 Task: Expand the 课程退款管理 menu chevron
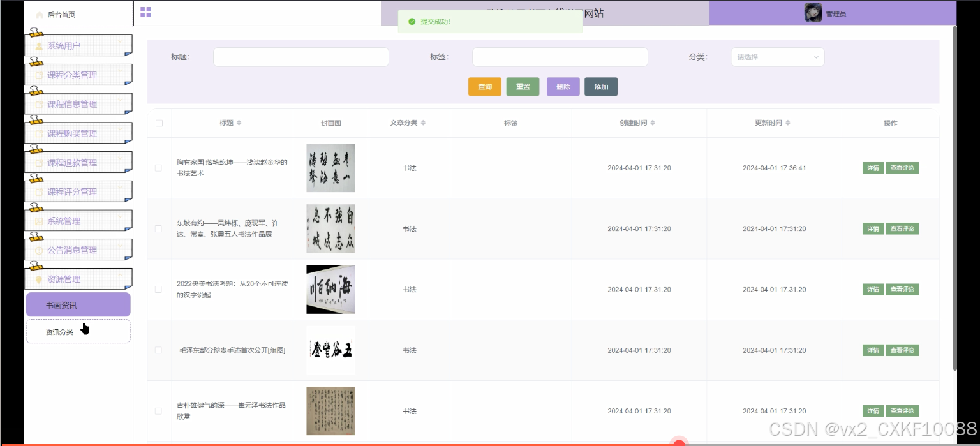[x=120, y=159]
